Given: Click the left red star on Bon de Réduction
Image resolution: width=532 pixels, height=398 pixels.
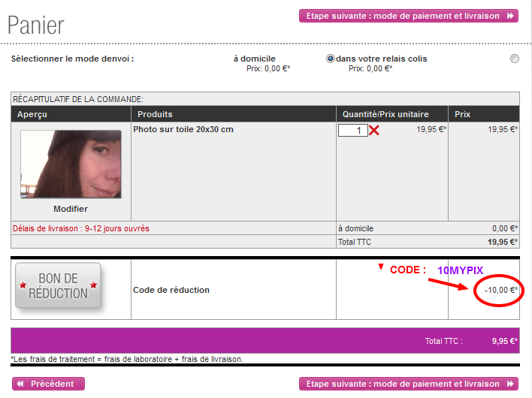Looking at the screenshot, I should point(23,285).
